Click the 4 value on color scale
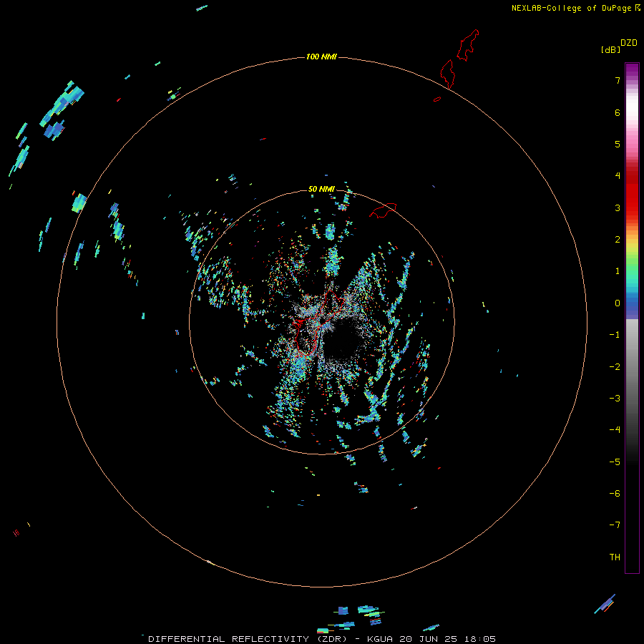This screenshot has width=644, height=644. tap(618, 176)
